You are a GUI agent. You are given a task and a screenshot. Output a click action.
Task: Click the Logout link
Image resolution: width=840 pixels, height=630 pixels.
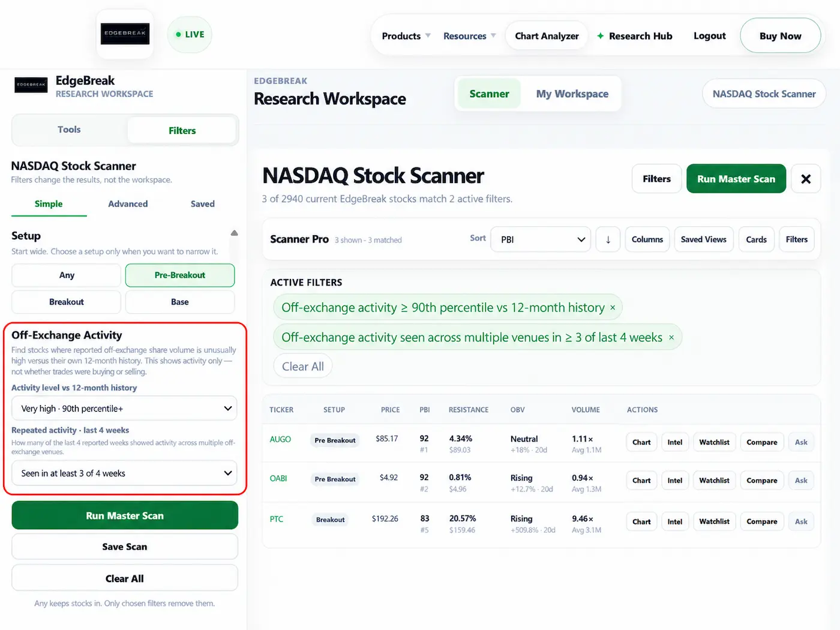pos(710,36)
